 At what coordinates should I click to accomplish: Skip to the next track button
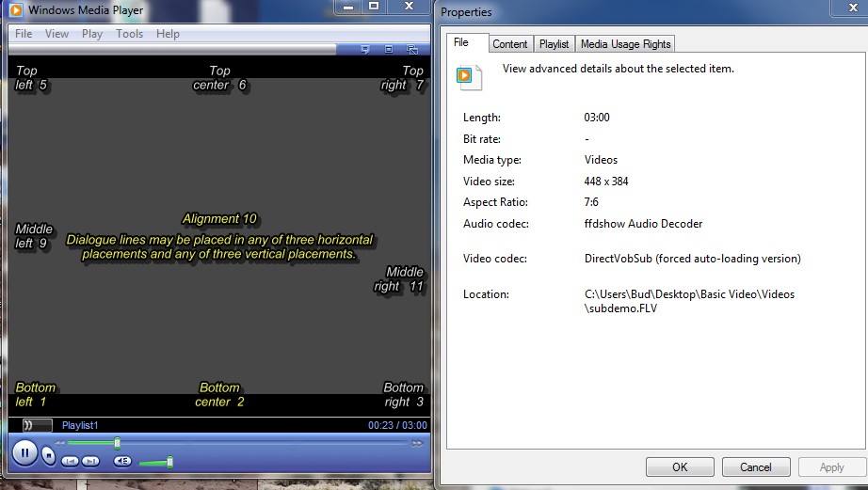click(x=90, y=461)
